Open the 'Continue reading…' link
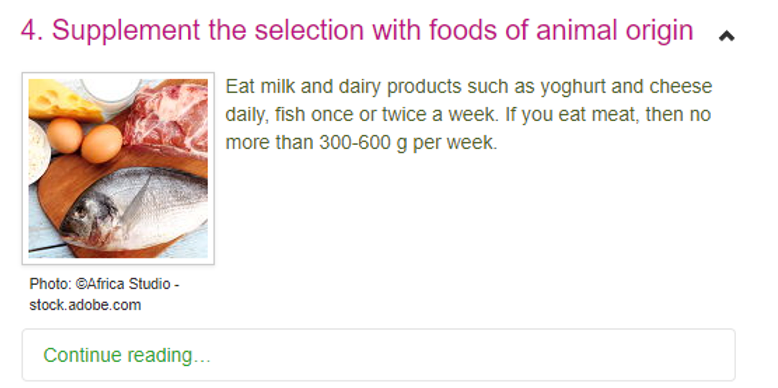 pos(127,355)
